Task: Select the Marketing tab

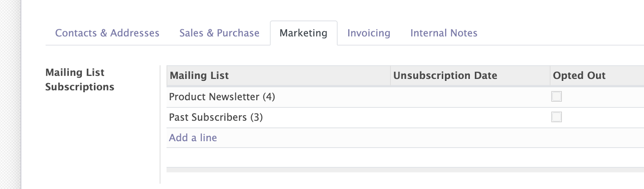Action: tap(303, 33)
